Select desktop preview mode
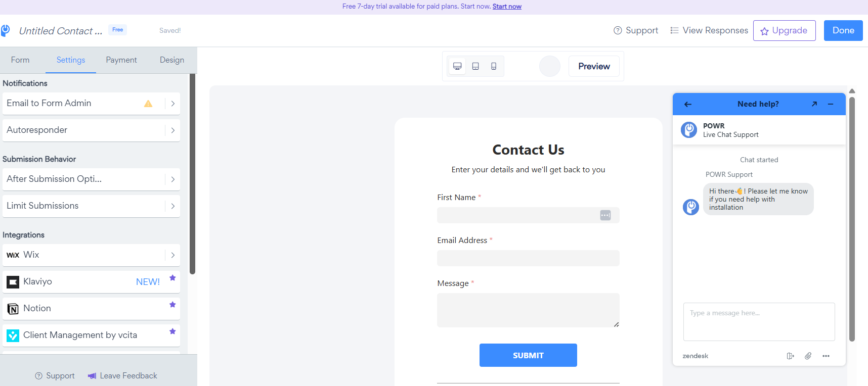This screenshot has height=386, width=868. coord(457,66)
